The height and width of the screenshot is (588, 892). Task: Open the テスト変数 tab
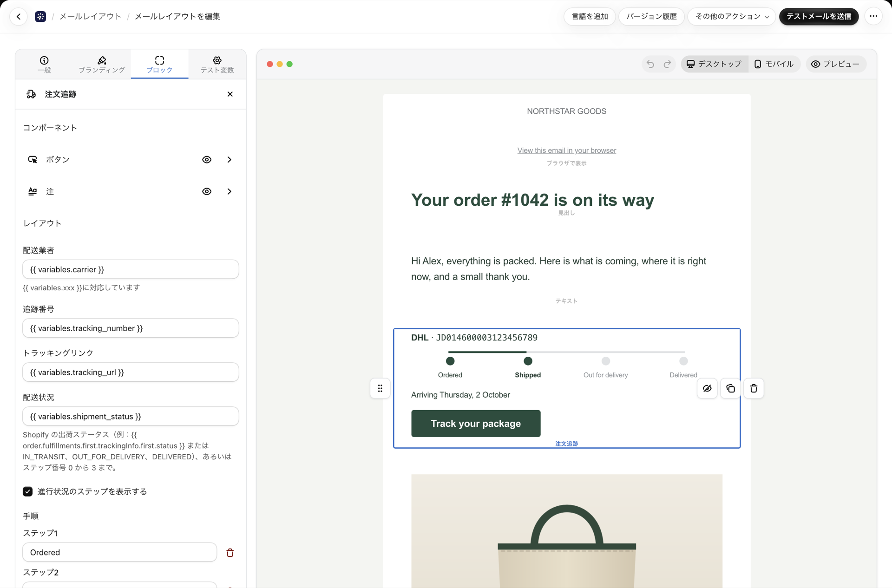tap(217, 64)
